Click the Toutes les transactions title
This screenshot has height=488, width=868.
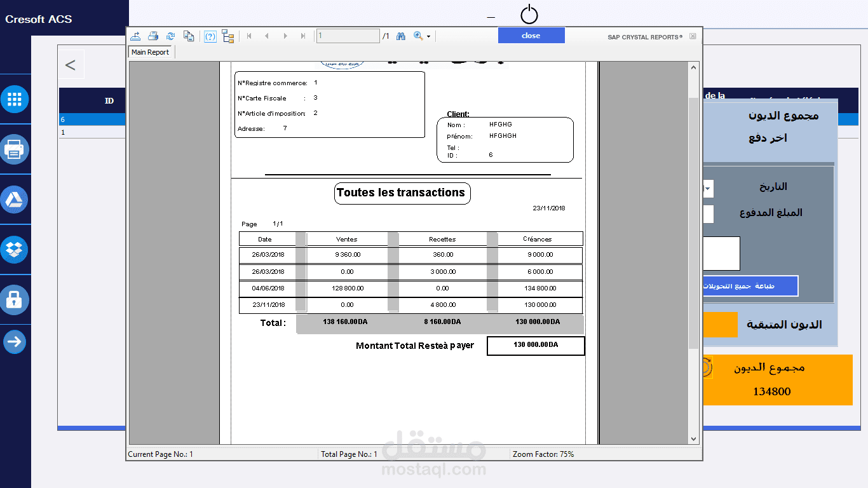click(401, 193)
